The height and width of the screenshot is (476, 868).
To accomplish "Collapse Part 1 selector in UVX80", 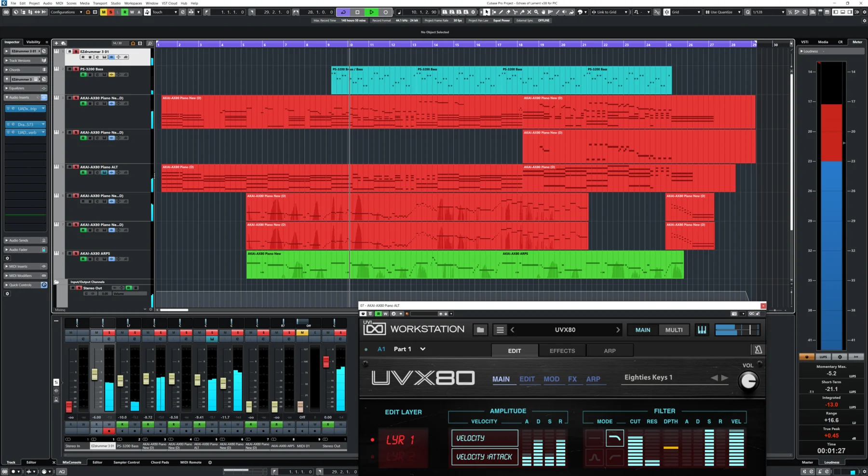I will 423,349.
